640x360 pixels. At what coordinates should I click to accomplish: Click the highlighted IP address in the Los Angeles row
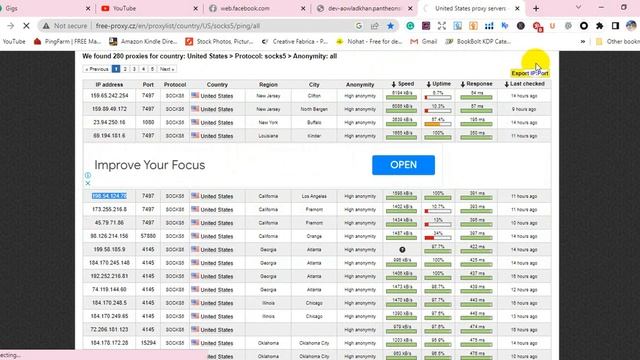109,196
